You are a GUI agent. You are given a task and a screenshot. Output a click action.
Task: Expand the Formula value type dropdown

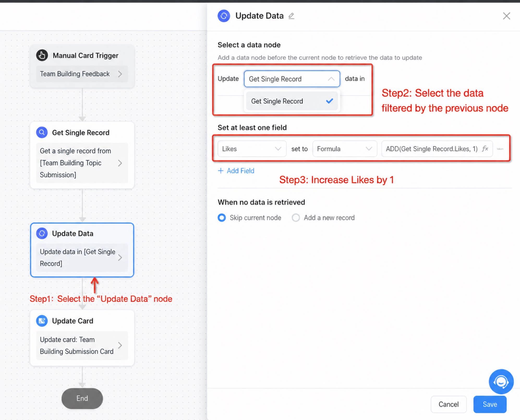coord(345,149)
